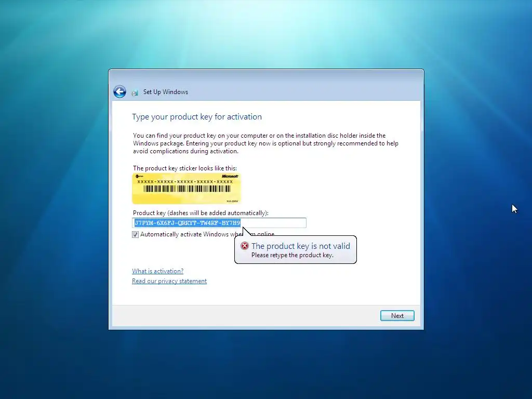Click the 'Product key (dashes will be added automatically):' label

click(201, 213)
